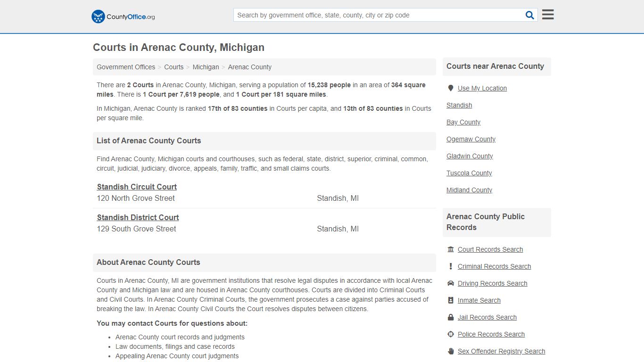Click the car icon beside Driving Records Search
Viewport: 644px width, 362px height.
tap(451, 283)
